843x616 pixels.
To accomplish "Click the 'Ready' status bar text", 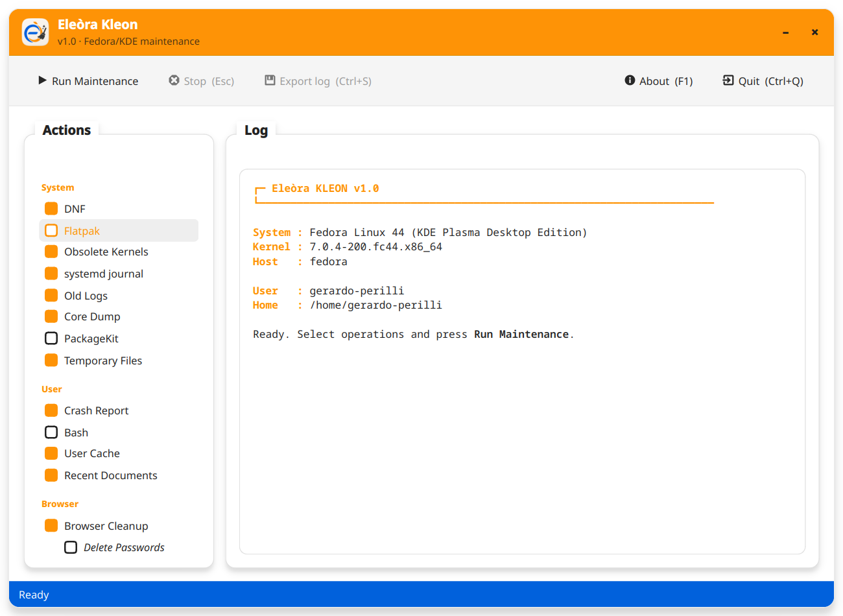I will tap(34, 595).
